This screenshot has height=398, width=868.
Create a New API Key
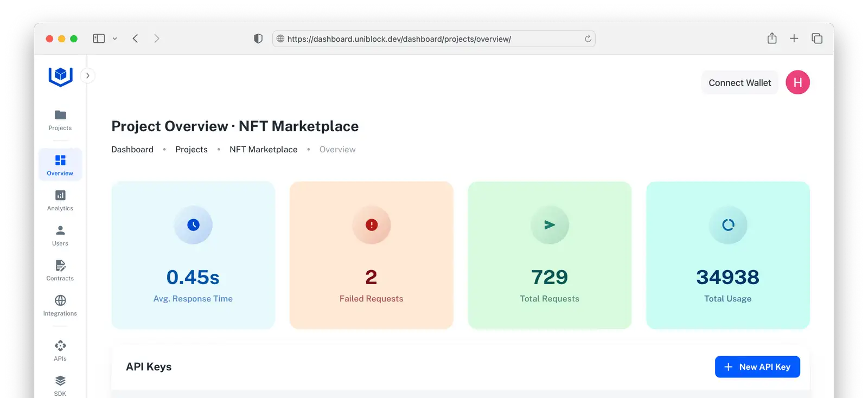(x=757, y=367)
